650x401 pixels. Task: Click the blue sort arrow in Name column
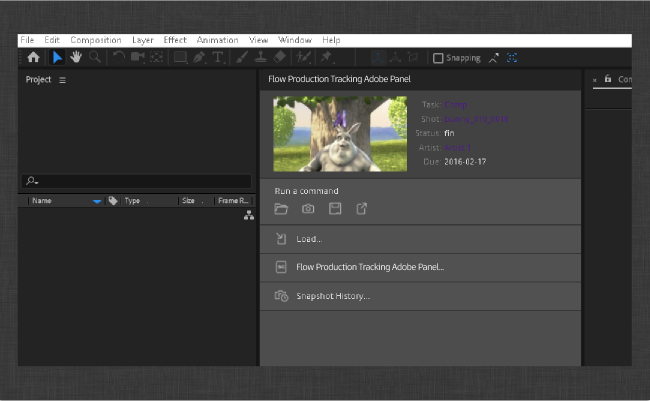tap(97, 201)
